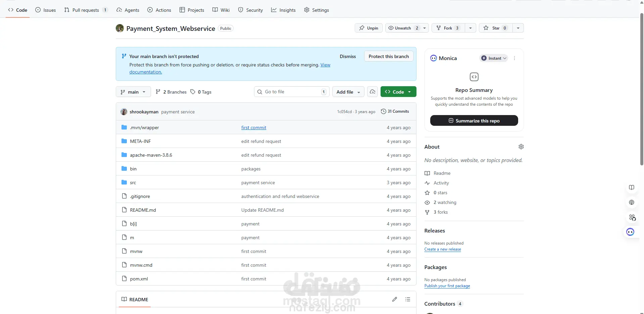Screen dimensions: 644x314
Task: Click Publish your first package link
Action: [447, 286]
